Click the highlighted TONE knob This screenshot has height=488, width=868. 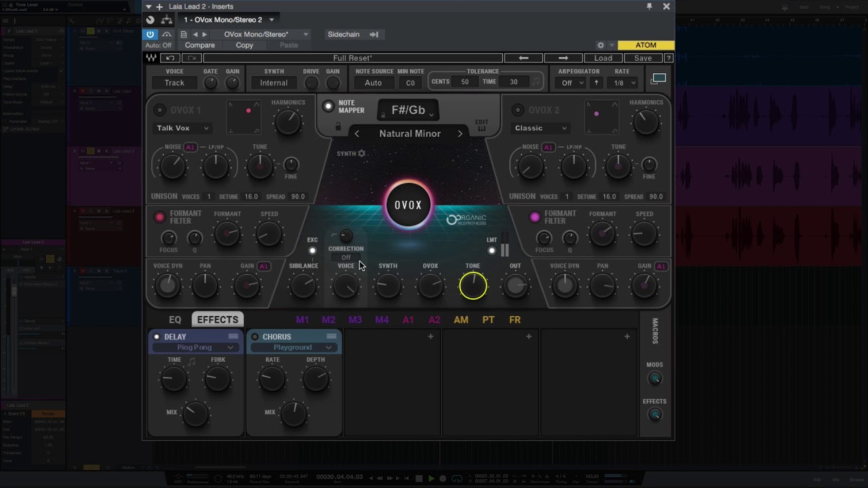(473, 287)
